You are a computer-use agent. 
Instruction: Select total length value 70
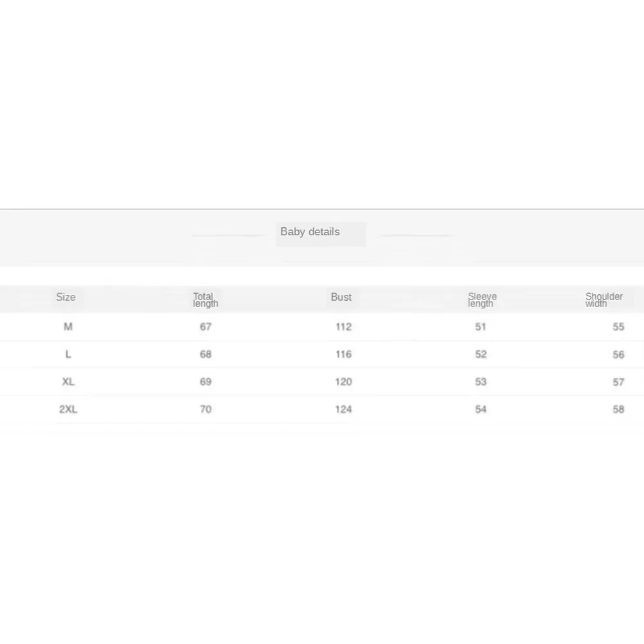click(205, 409)
